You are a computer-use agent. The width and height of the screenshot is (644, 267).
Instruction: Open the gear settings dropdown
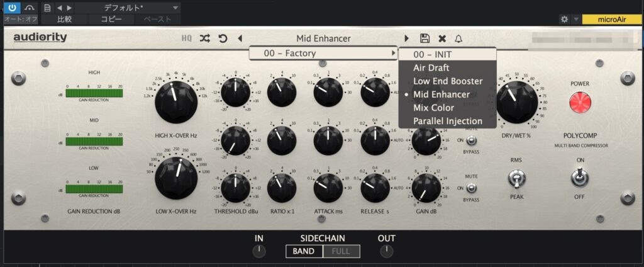point(569,20)
